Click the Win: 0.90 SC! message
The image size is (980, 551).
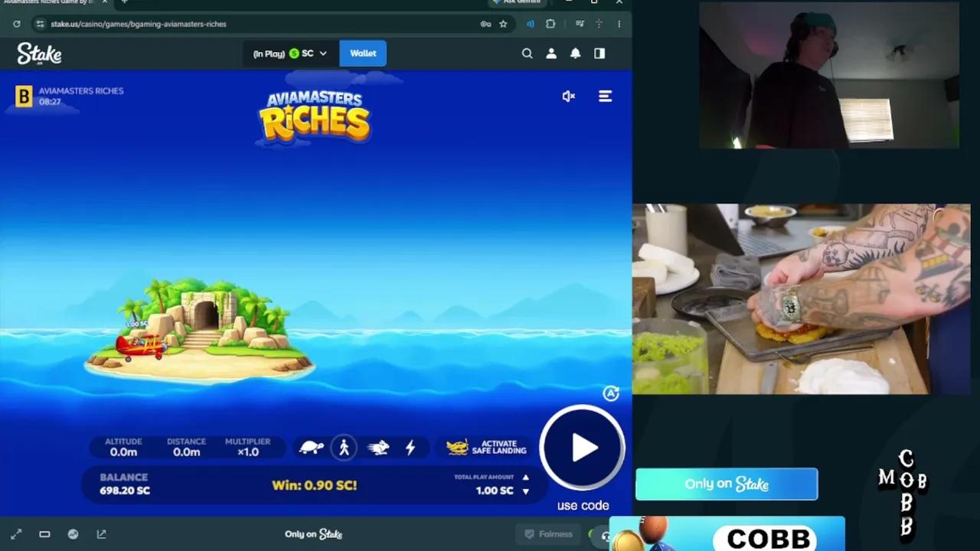point(315,485)
